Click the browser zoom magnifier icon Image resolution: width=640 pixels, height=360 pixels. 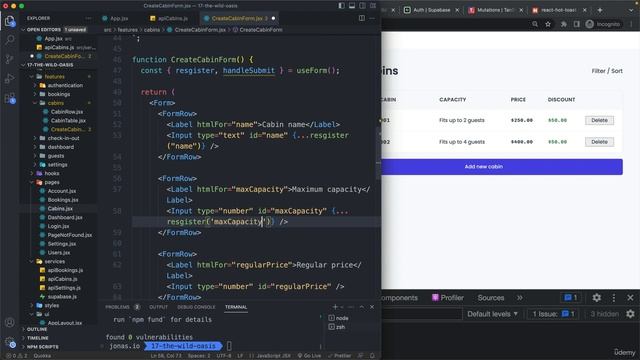tap(535, 24)
